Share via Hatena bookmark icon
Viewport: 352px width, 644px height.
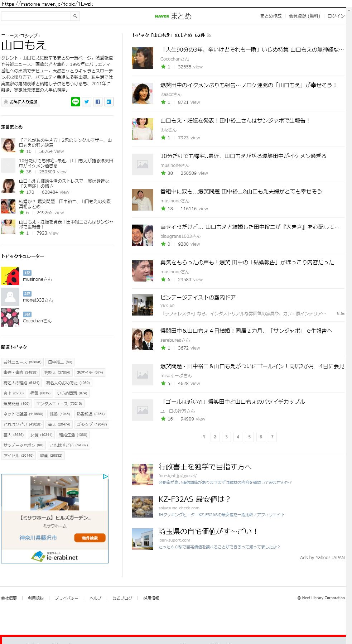pyautogui.click(x=109, y=102)
